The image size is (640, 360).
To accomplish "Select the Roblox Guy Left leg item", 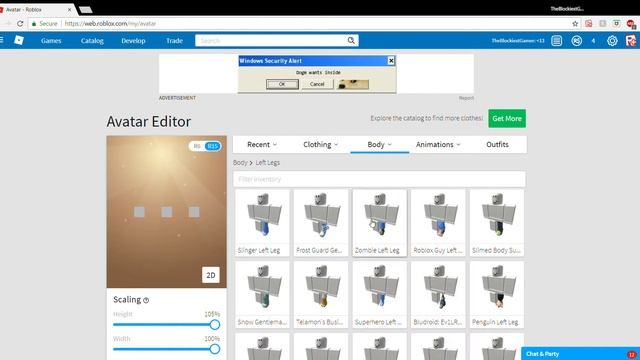I will click(438, 223).
